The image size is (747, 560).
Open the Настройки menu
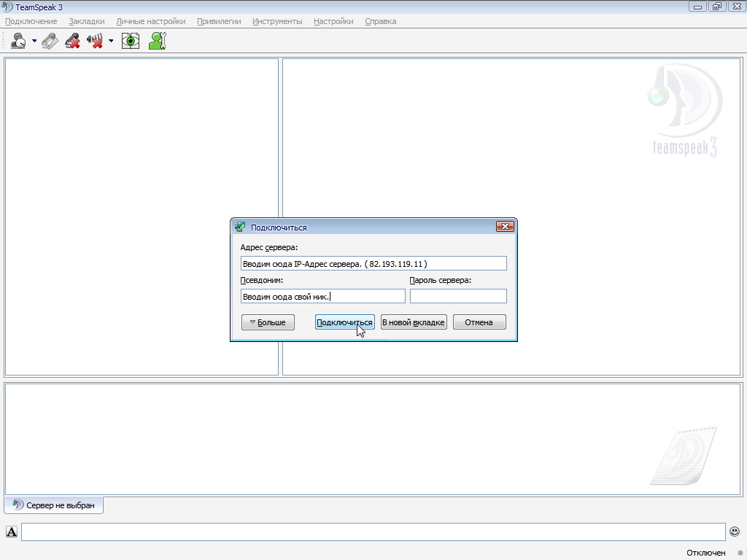[x=333, y=21]
